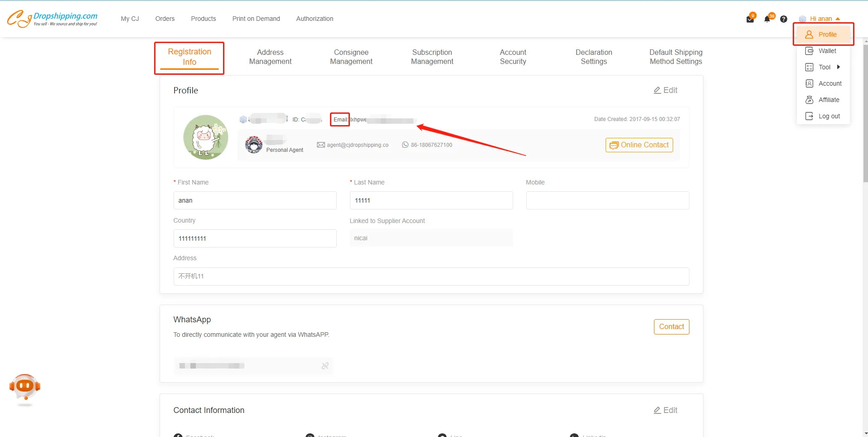868x437 pixels.
Task: Click the CJ Dropshipping logo
Action: [52, 19]
